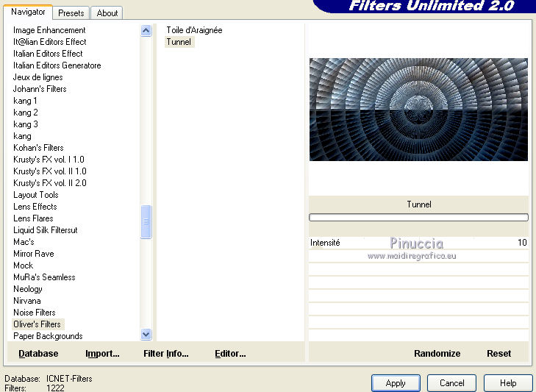The width and height of the screenshot is (536, 392).
Task: Select Lens Effects category
Action: click(35, 207)
